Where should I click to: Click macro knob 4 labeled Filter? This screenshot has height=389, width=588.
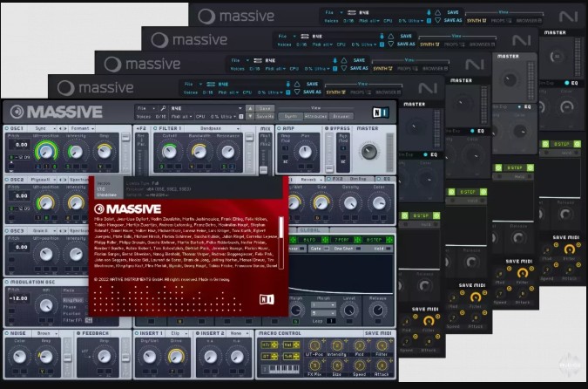coord(382,345)
